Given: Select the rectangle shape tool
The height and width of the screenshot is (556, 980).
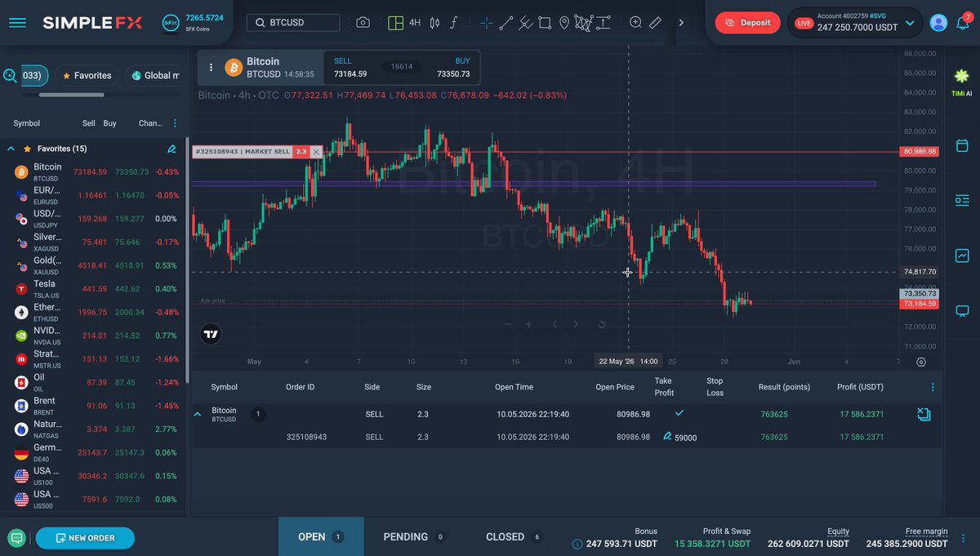Looking at the screenshot, I should coord(545,23).
